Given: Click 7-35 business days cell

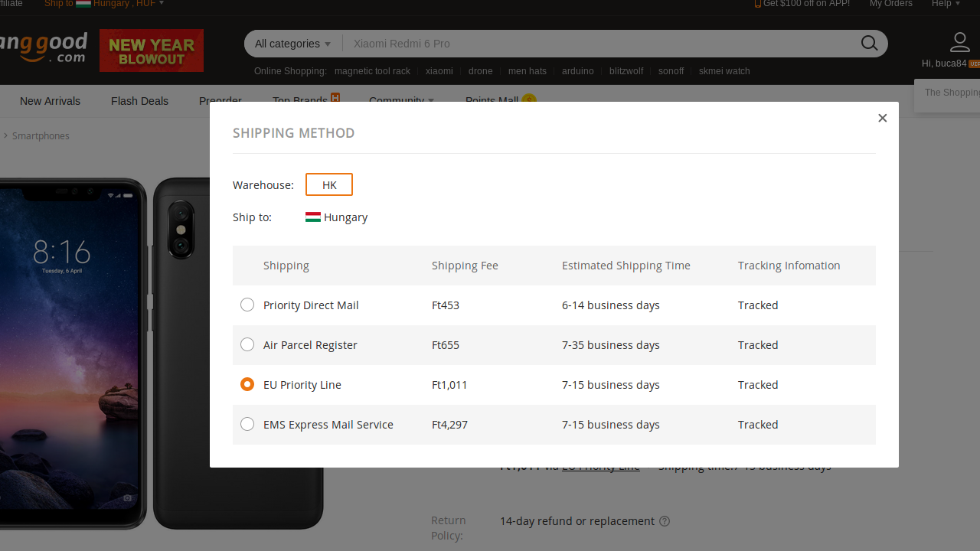Looking at the screenshot, I should [611, 344].
